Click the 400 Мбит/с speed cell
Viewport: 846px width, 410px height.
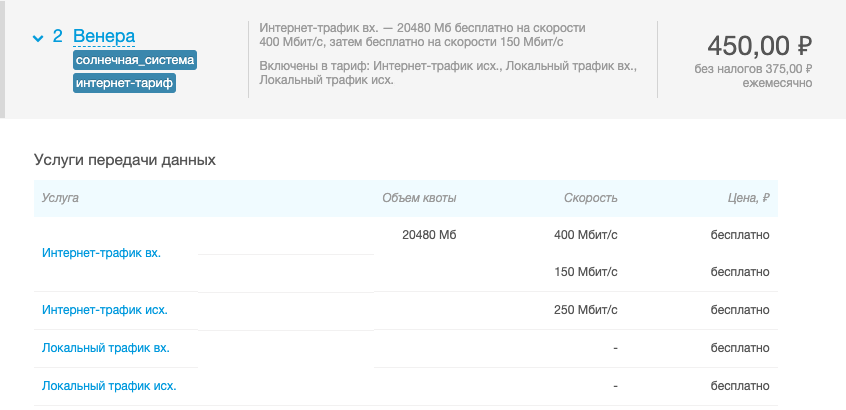[586, 235]
